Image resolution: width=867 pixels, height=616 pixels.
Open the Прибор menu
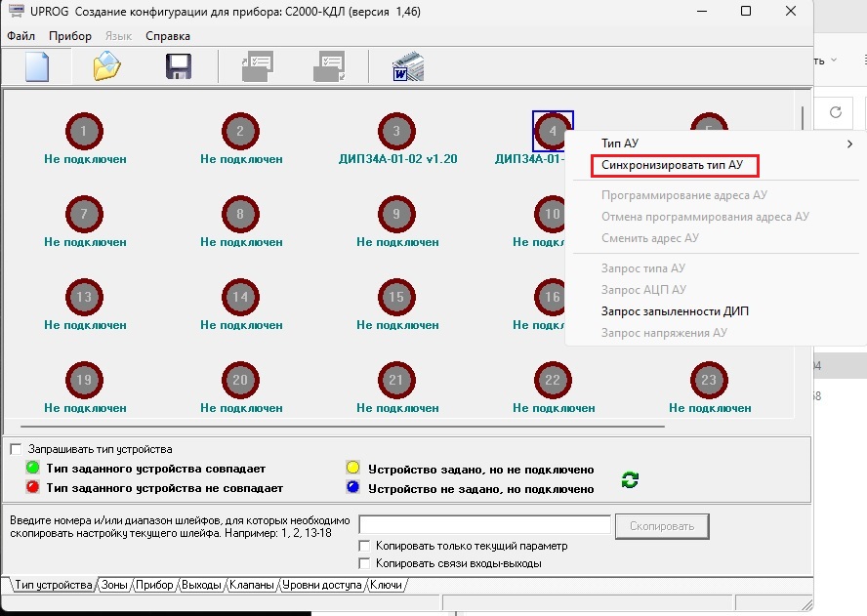tap(70, 36)
